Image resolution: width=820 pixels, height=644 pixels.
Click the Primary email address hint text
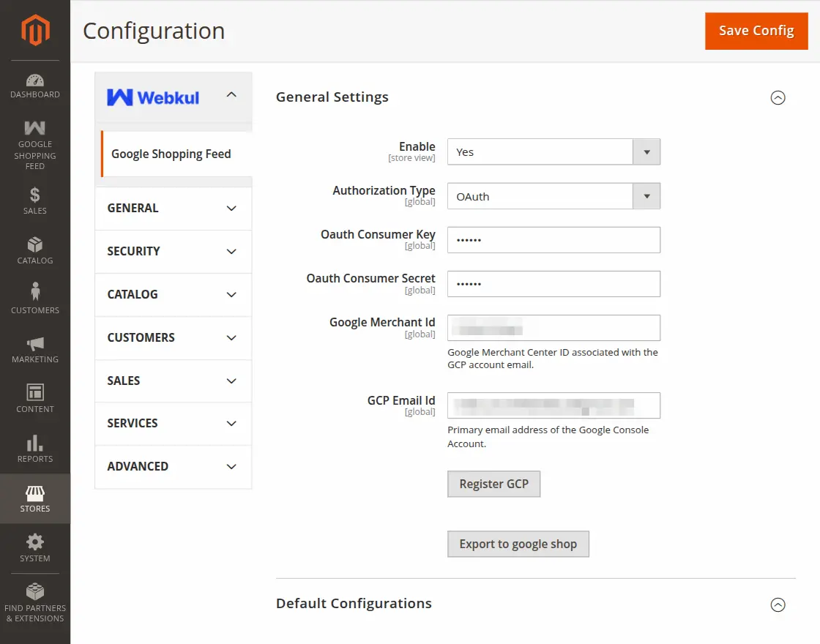tap(548, 436)
